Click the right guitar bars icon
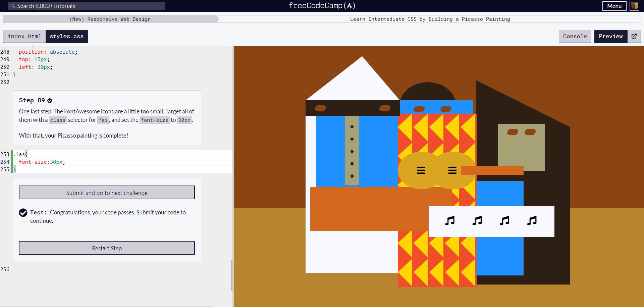Image resolution: width=644 pixels, height=307 pixels. 452,170
